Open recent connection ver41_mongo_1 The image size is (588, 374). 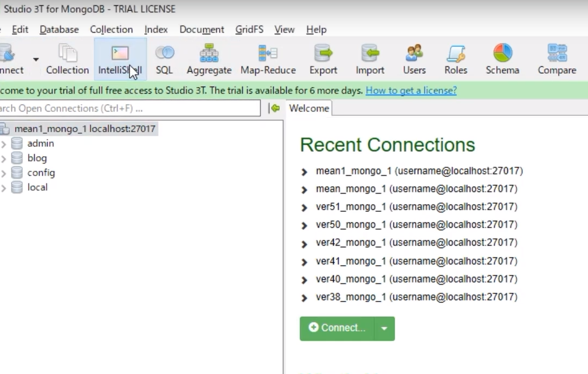point(417,261)
